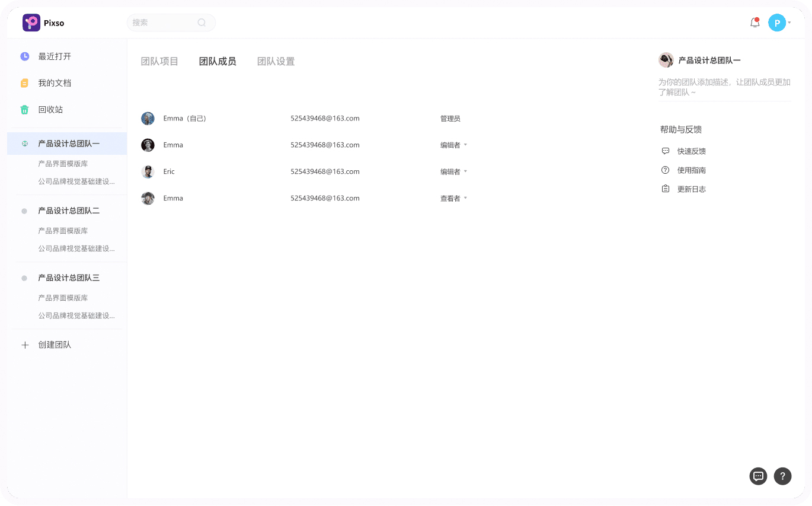The image size is (812, 506).
Task: Select team 产品设计总团队二 in sidebar
Action: [69, 211]
